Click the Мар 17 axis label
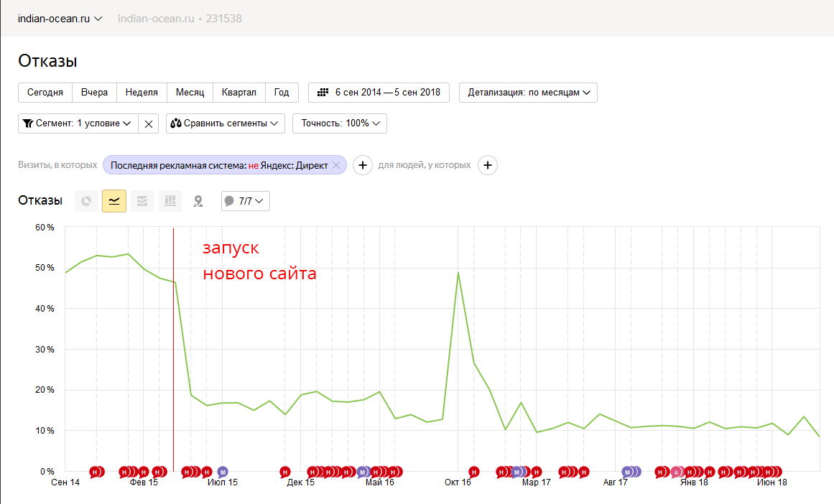The width and height of the screenshot is (834, 504). (x=536, y=482)
